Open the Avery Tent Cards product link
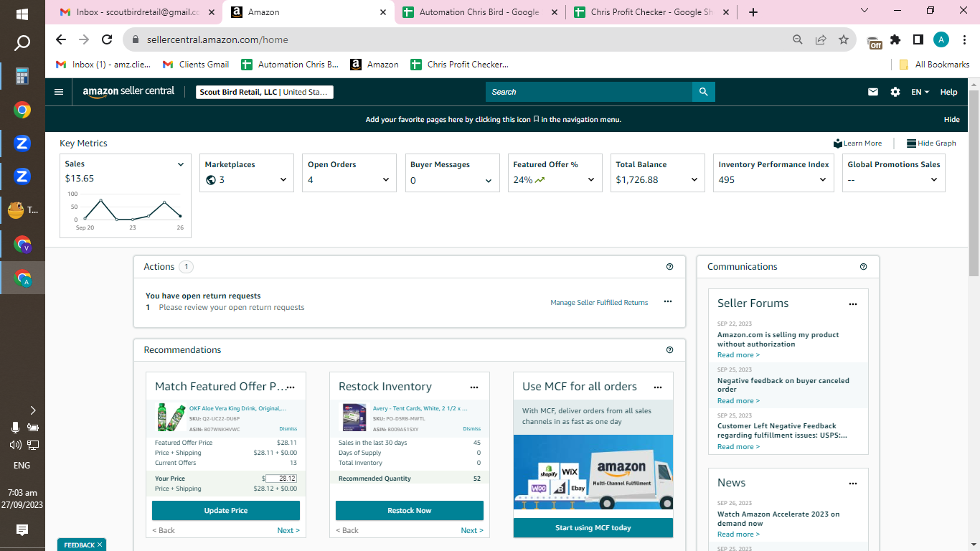Image resolution: width=980 pixels, height=551 pixels. (420, 408)
